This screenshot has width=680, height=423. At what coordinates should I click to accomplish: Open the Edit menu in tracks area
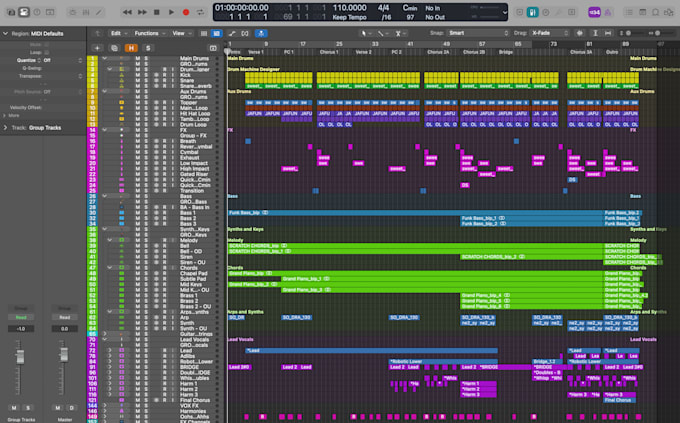[119, 33]
